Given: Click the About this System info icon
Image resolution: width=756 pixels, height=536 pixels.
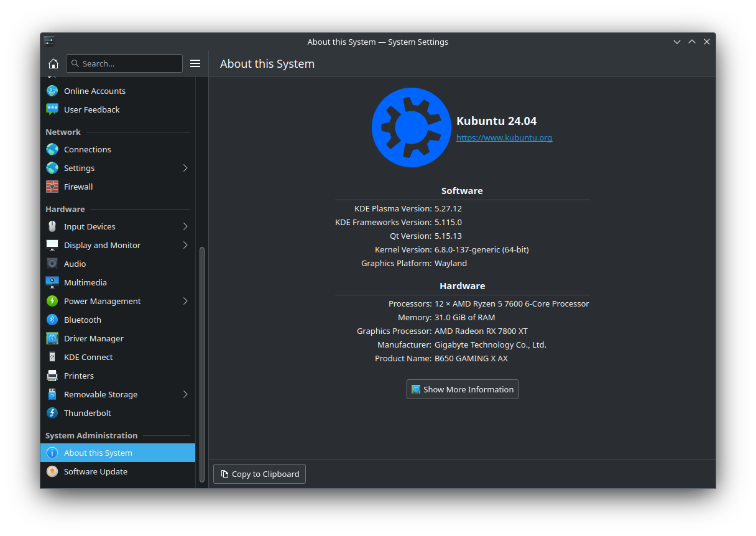Looking at the screenshot, I should point(52,453).
